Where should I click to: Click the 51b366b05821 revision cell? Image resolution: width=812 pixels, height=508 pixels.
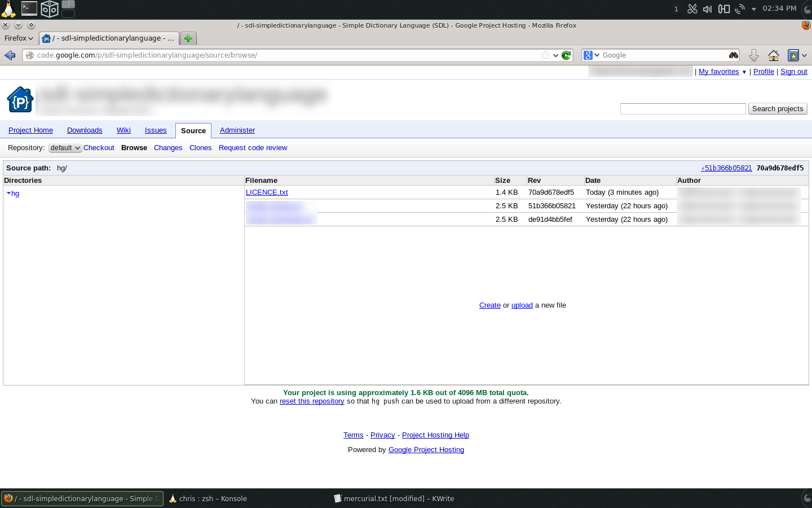552,206
